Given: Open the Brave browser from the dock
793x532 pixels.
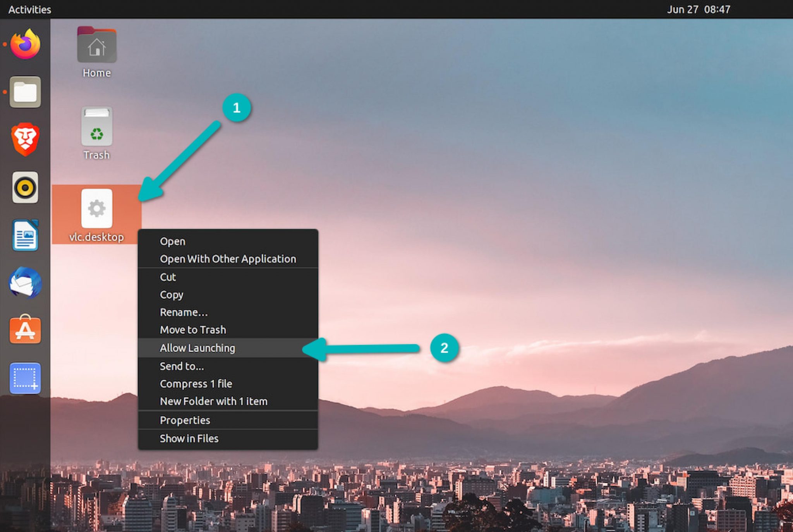Looking at the screenshot, I should point(24,140).
